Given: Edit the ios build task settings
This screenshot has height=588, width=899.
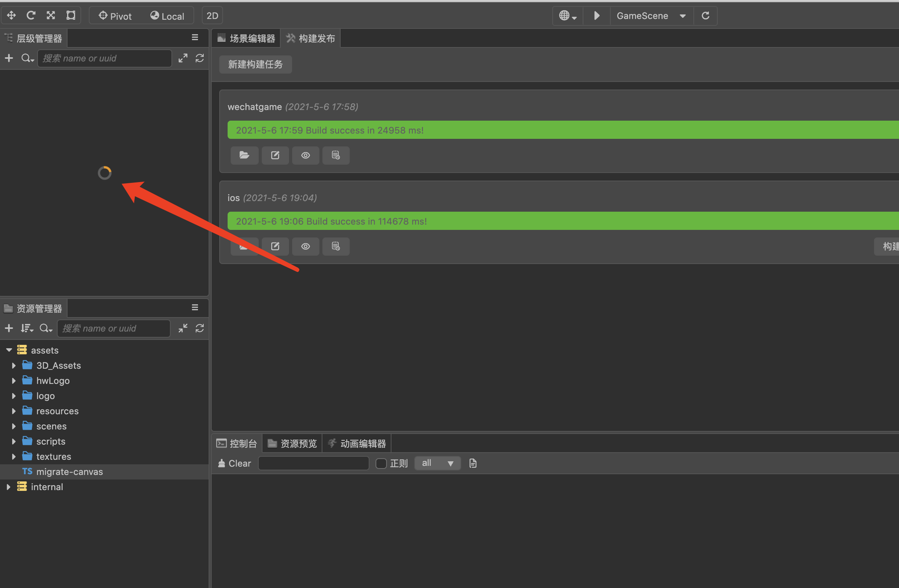Looking at the screenshot, I should point(275,246).
